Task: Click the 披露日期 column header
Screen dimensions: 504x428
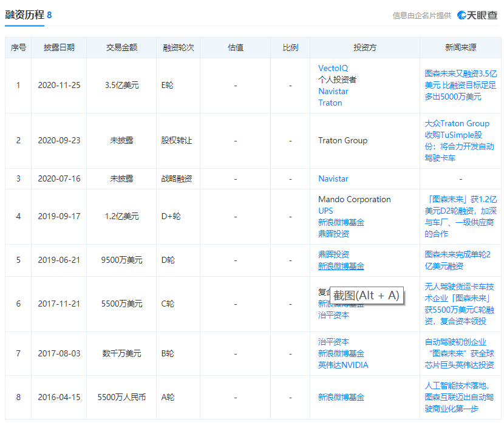Action: [59, 47]
